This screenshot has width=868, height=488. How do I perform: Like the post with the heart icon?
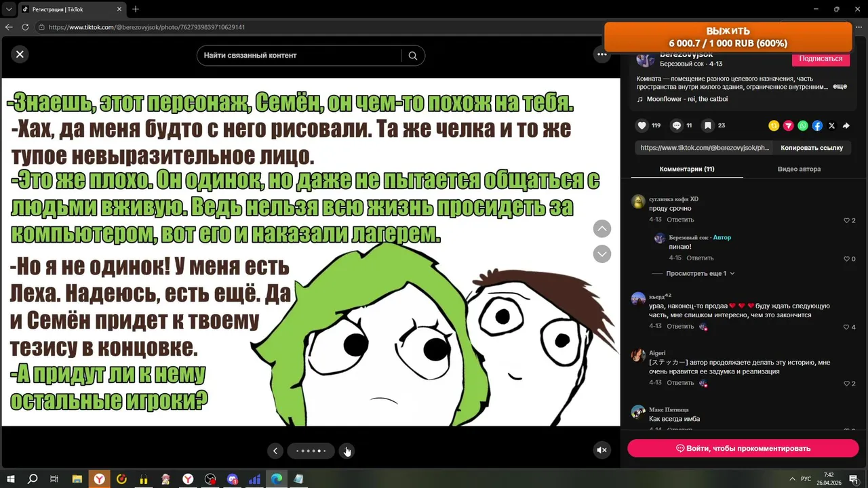642,125
